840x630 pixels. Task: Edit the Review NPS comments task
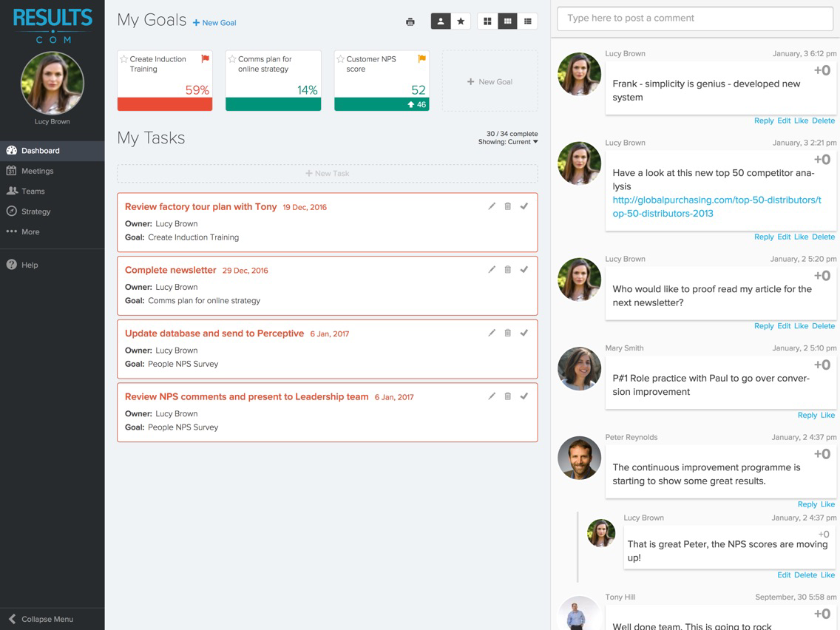[x=492, y=396]
